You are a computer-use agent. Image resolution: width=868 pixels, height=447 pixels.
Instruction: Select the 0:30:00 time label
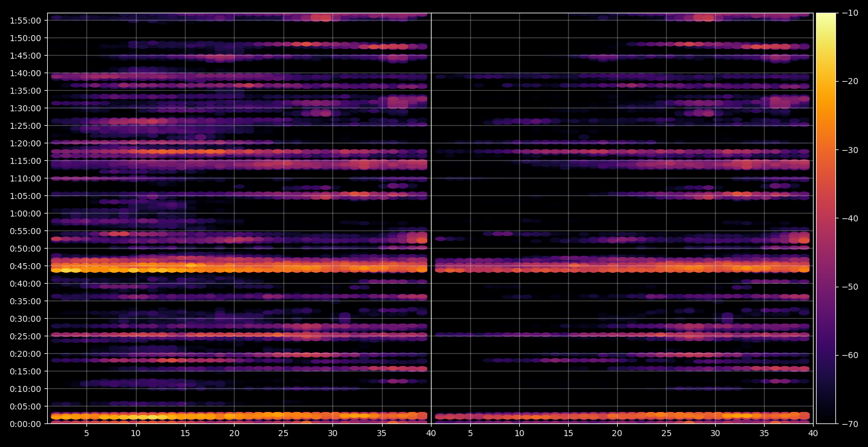(25, 318)
